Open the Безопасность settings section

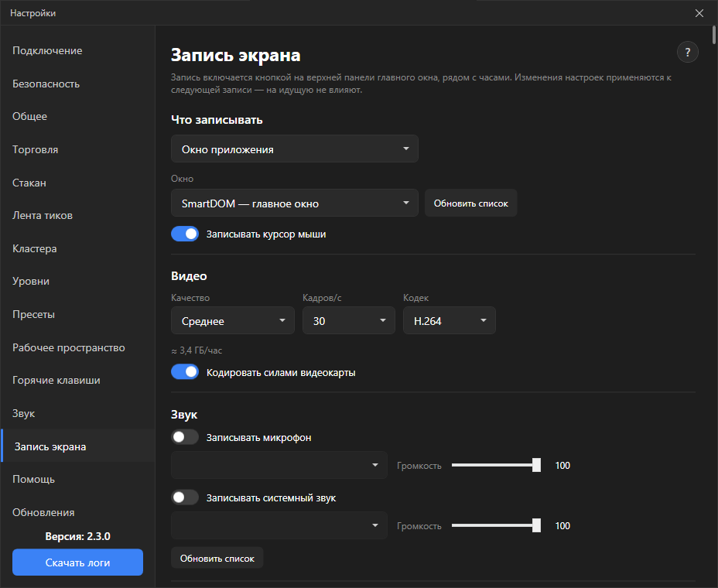(78, 84)
